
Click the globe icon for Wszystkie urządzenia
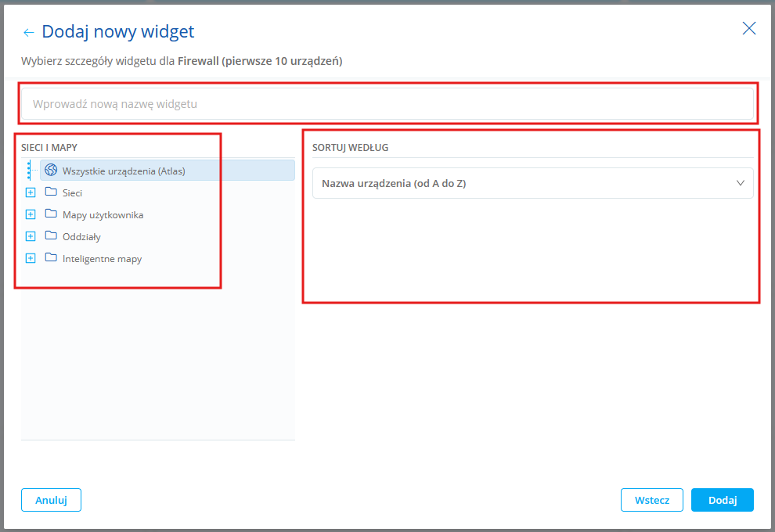coord(52,171)
